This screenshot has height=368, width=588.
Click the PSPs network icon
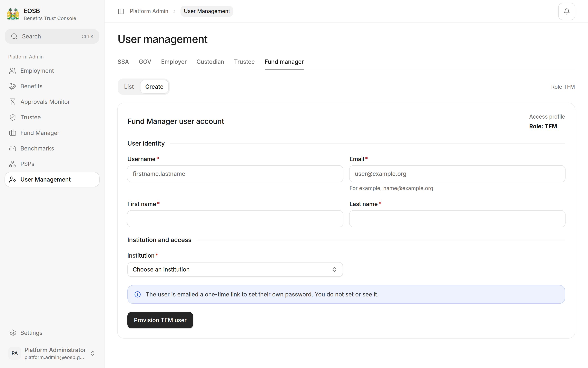(13, 164)
